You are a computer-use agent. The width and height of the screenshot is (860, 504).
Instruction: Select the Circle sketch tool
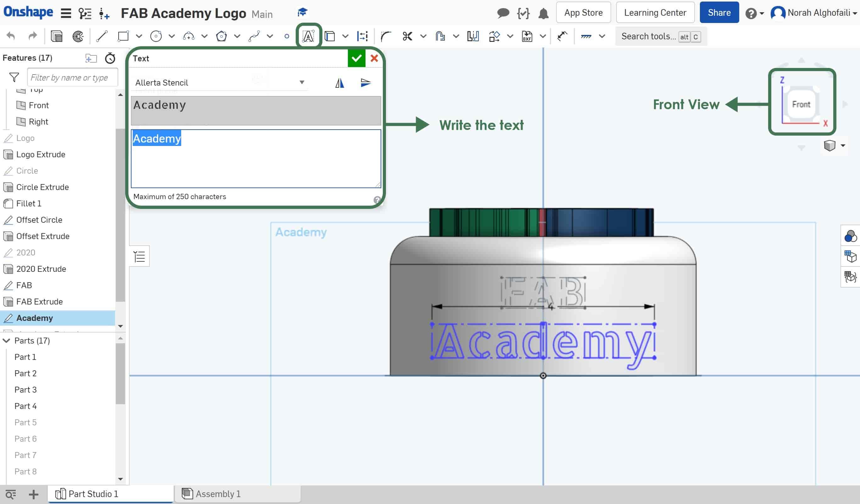pos(156,36)
